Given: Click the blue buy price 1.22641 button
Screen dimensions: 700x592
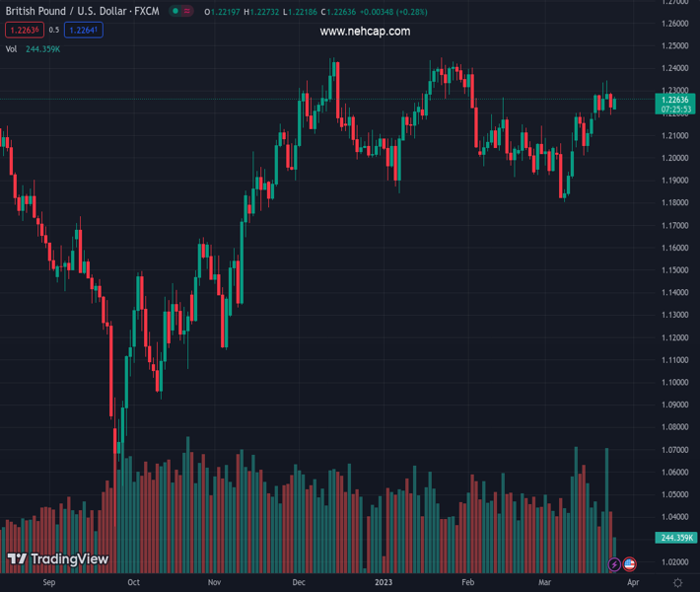Looking at the screenshot, I should click(84, 31).
